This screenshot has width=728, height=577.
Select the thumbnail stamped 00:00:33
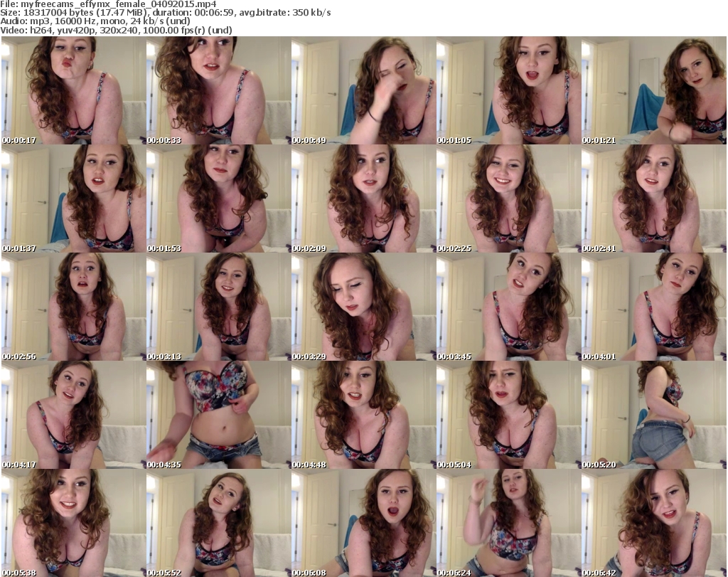point(219,90)
